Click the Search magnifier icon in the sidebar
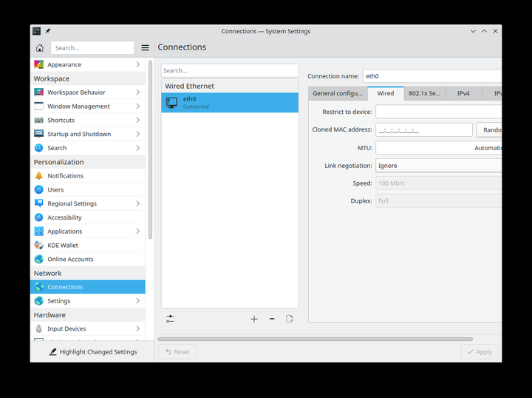Screen dimensions: 532x398 [38, 148]
